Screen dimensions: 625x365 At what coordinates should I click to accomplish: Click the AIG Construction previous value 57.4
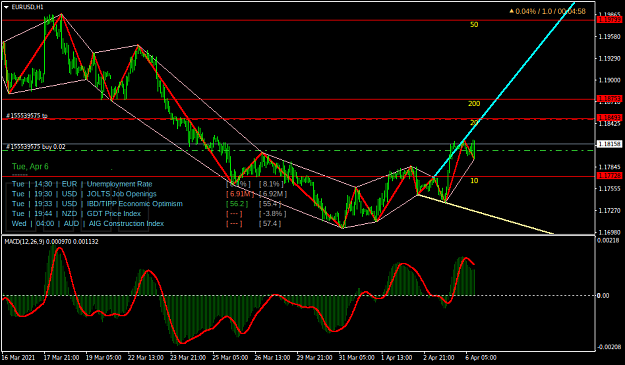point(270,224)
